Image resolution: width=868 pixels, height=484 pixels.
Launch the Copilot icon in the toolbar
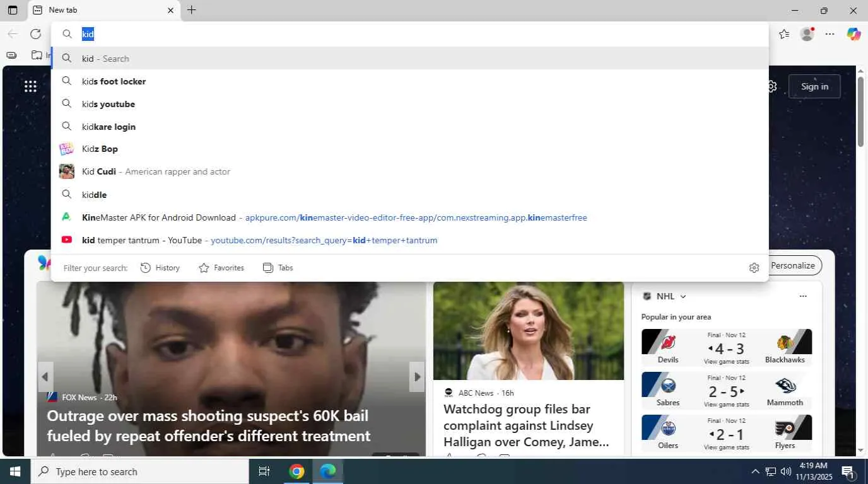pos(853,34)
